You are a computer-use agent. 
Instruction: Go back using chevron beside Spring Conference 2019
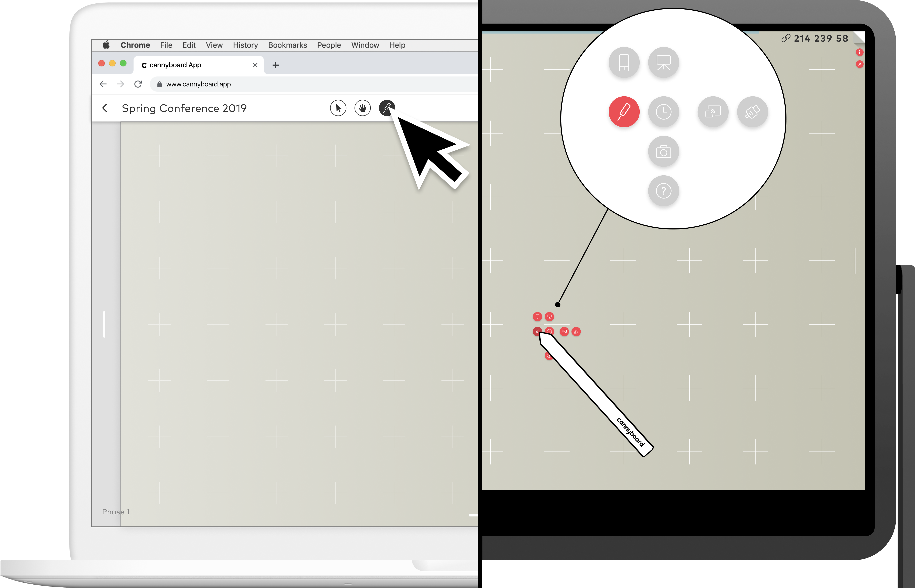(105, 108)
